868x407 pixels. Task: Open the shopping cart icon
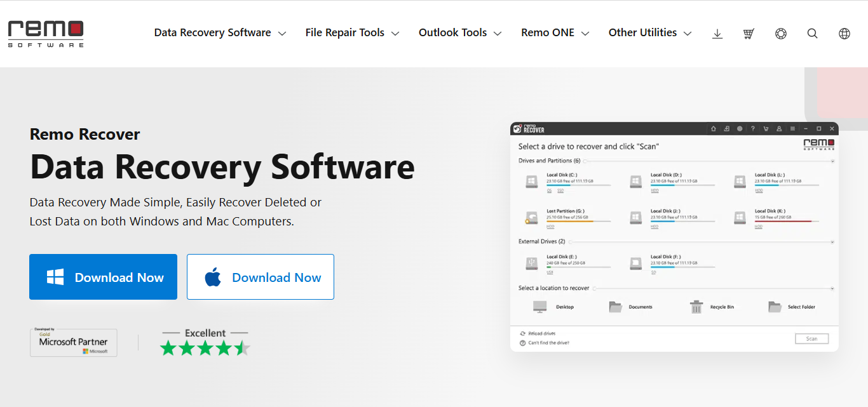(x=749, y=34)
